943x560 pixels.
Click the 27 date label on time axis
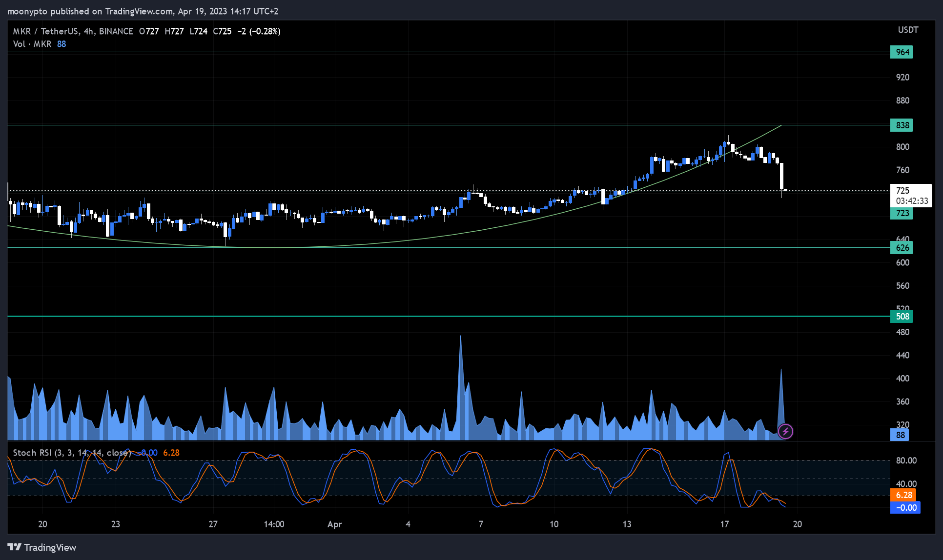pos(213,524)
